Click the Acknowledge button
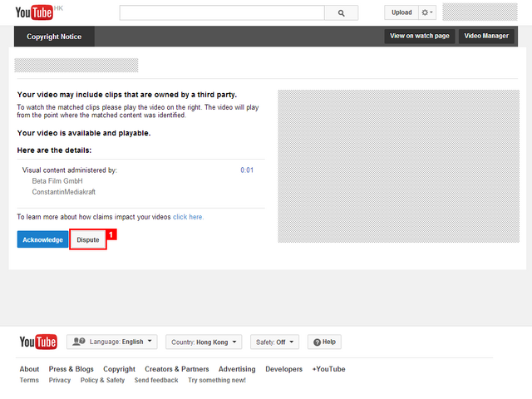 tap(42, 239)
